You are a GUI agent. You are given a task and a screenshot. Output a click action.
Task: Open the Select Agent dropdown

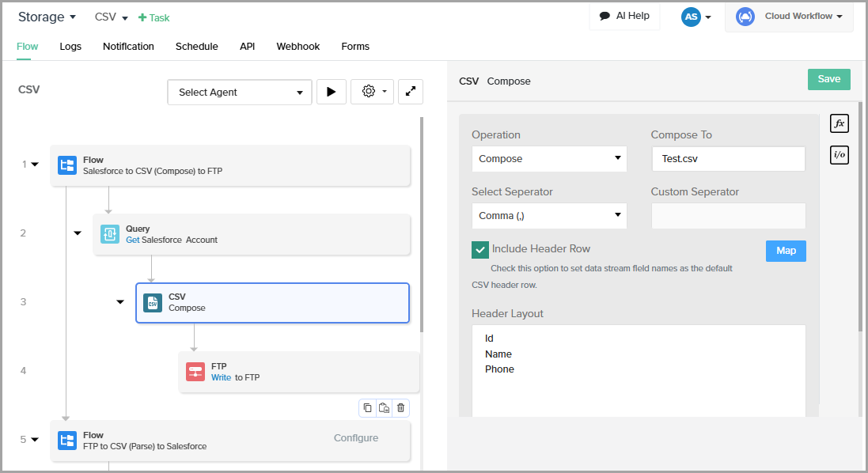241,93
